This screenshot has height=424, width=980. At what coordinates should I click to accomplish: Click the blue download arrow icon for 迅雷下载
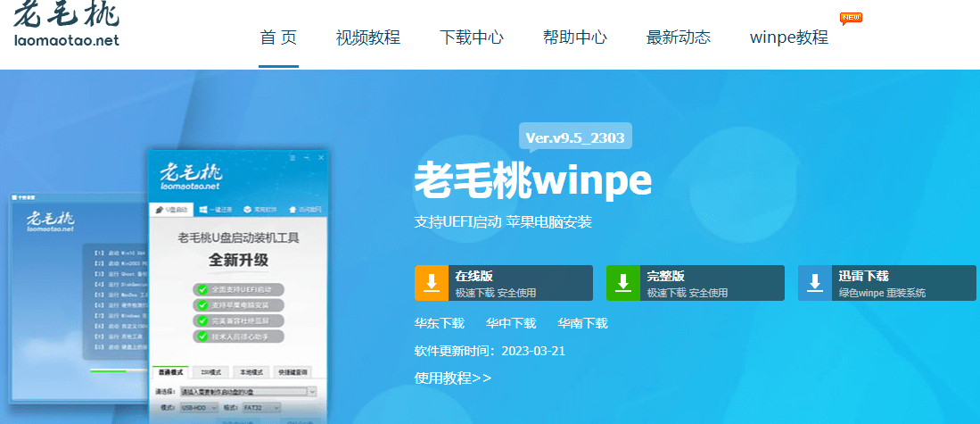(x=815, y=283)
